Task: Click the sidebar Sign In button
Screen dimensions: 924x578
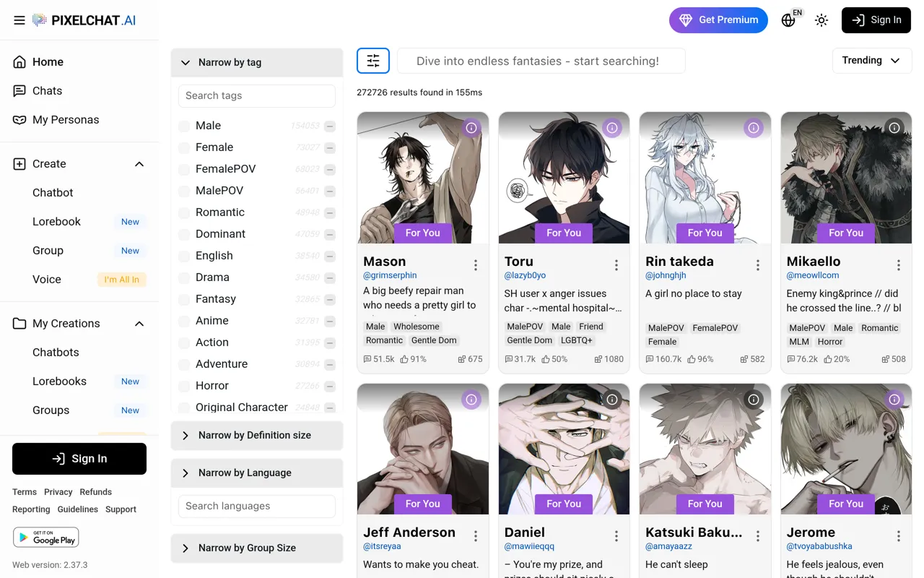Action: (x=79, y=459)
